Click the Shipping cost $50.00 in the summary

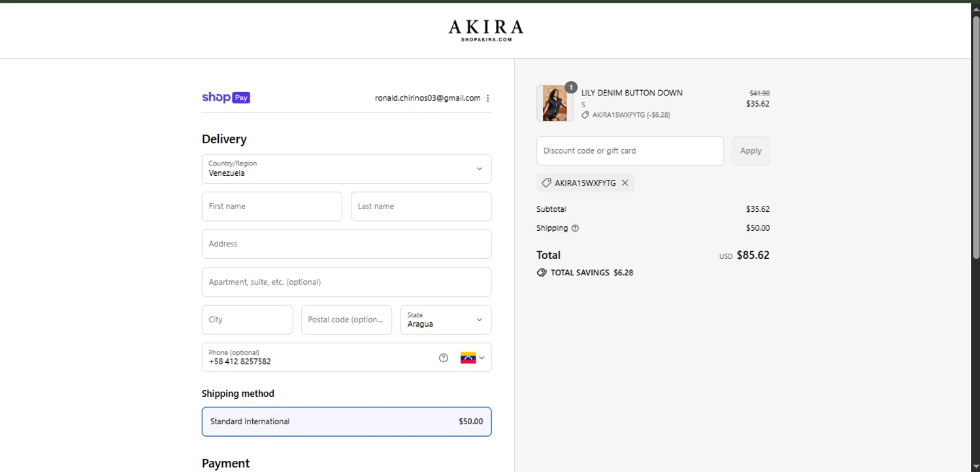(758, 228)
